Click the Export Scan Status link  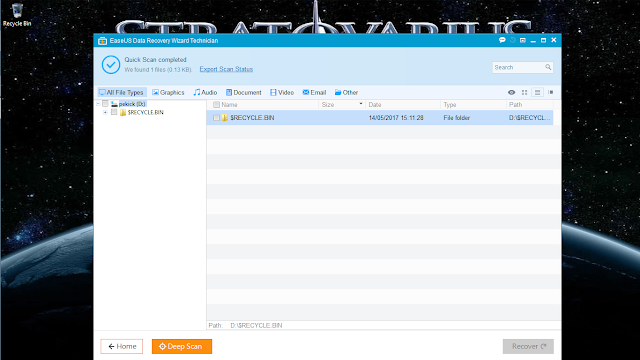tap(226, 69)
